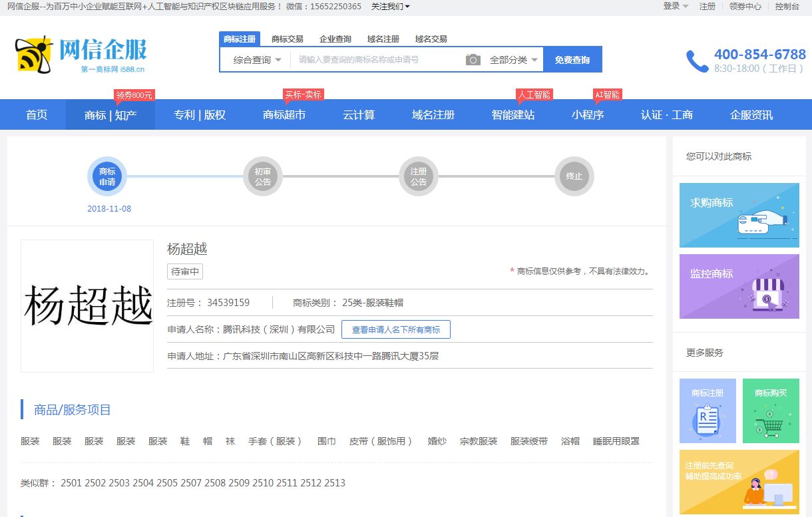This screenshot has height=517, width=812.
Task: Select the 商标申请 progress step circle
Action: pos(107,176)
